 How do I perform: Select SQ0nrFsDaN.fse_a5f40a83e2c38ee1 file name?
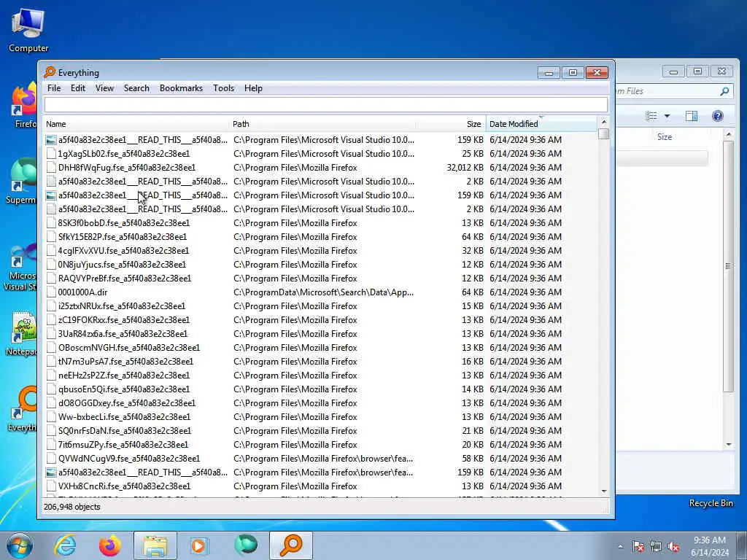[x=124, y=430]
